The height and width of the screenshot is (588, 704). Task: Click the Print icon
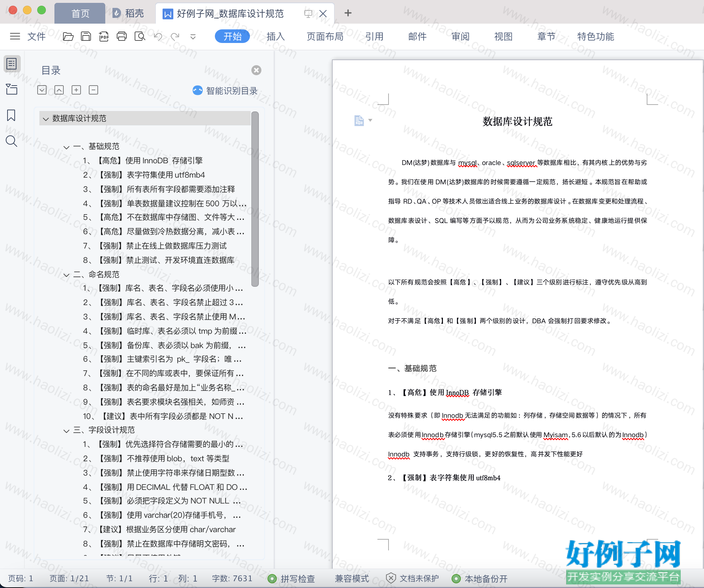tap(122, 37)
